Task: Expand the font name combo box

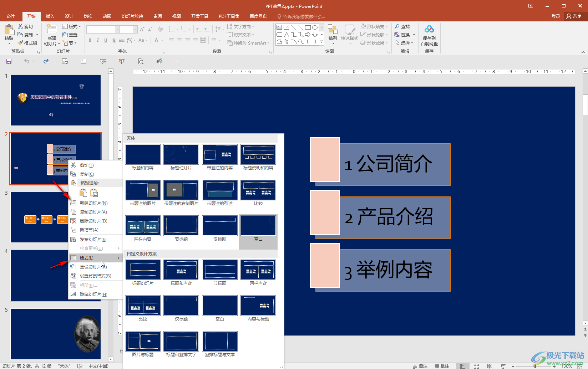Action: coord(117,29)
